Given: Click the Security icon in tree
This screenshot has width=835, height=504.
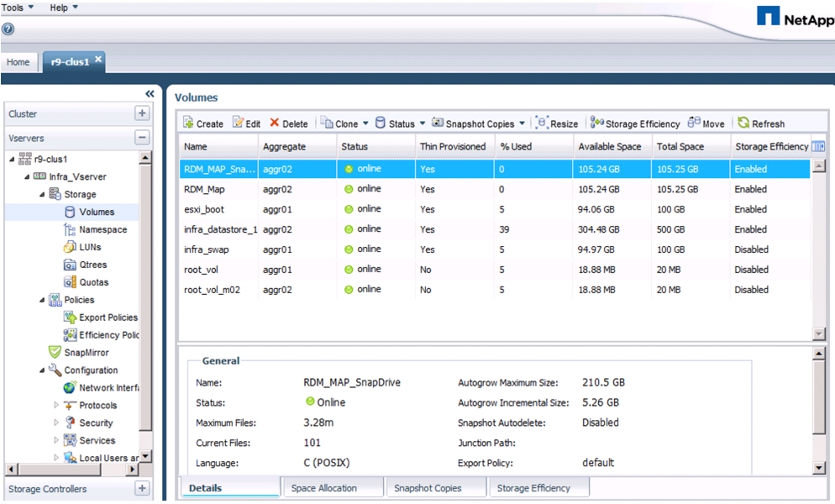Looking at the screenshot, I should (x=70, y=423).
